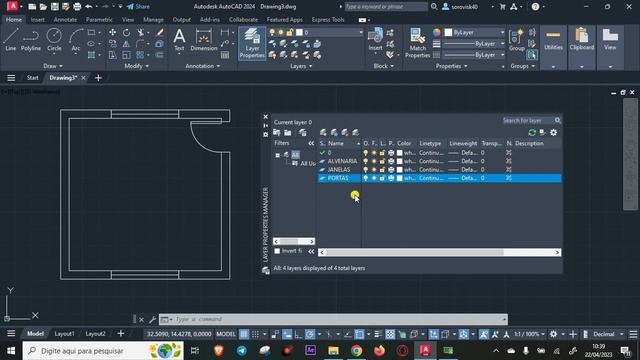Click the color swatch of ALVENARIA layer
The width and height of the screenshot is (640, 360).
pyautogui.click(x=400, y=161)
